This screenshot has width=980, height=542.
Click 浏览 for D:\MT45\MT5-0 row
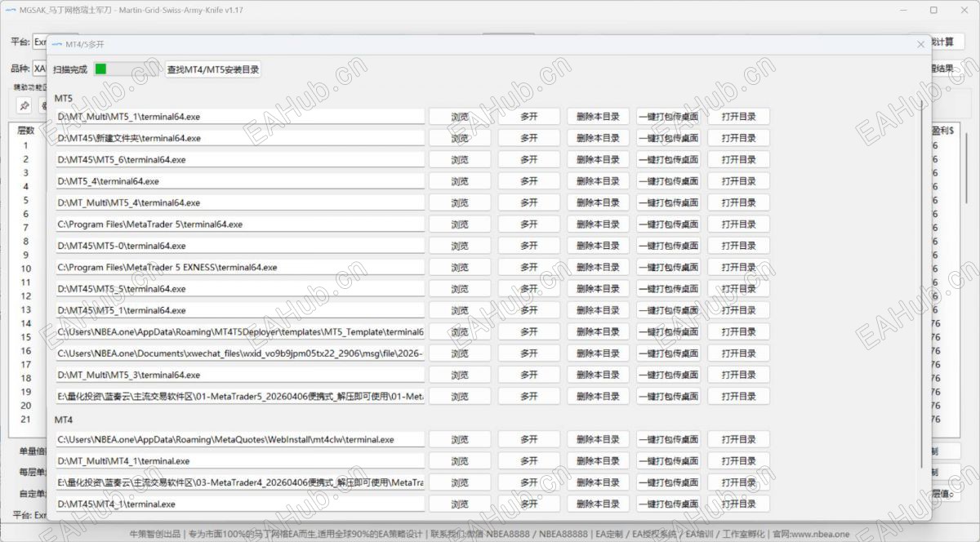point(460,246)
